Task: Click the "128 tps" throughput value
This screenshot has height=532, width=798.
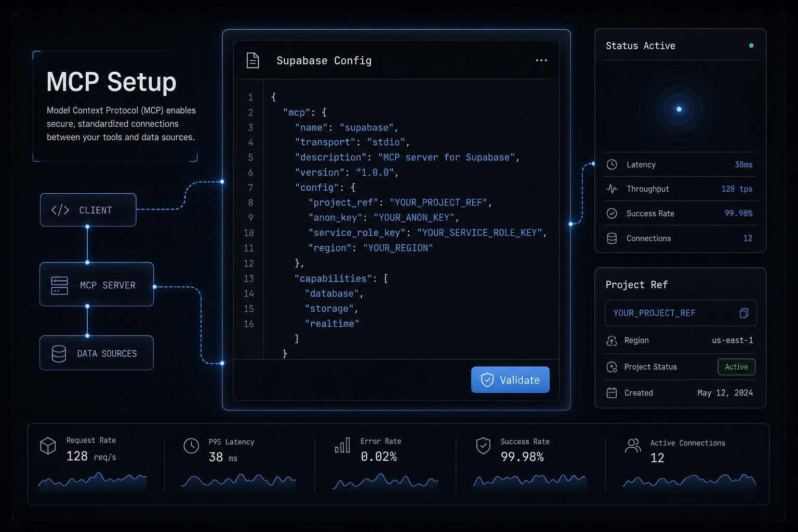Action: (x=737, y=189)
